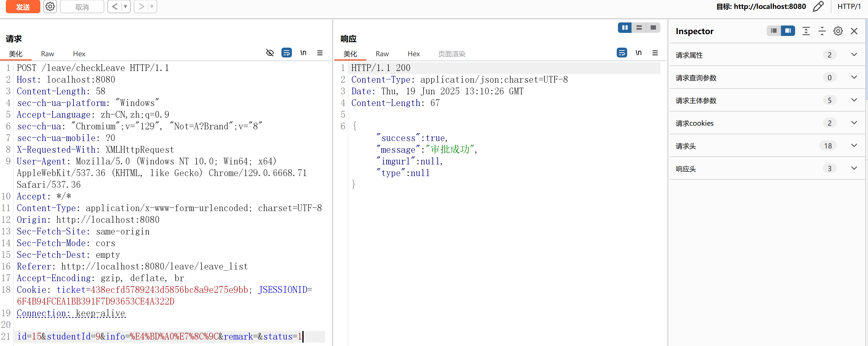Collapse all Inspector sections icon

pyautogui.click(x=822, y=31)
